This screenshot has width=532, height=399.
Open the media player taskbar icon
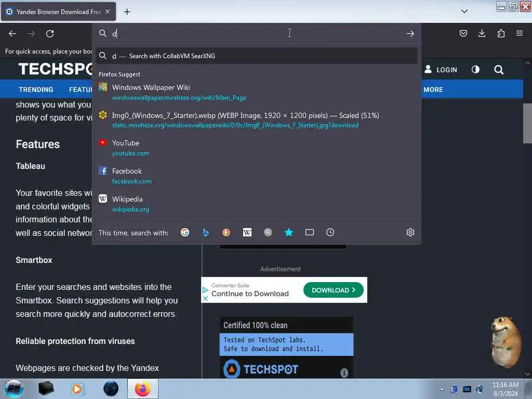77,389
